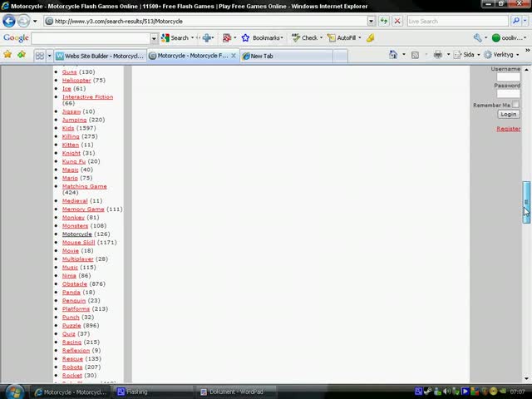Screen dimensions: 532x399
Task: Click the Google toolbar search field
Action: [x=91, y=38]
